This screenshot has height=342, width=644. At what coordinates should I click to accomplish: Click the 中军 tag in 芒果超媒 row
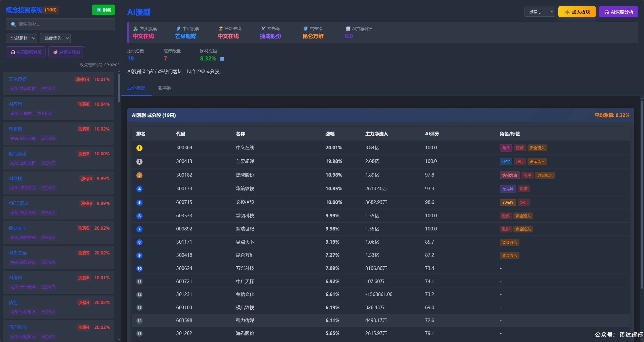506,162
